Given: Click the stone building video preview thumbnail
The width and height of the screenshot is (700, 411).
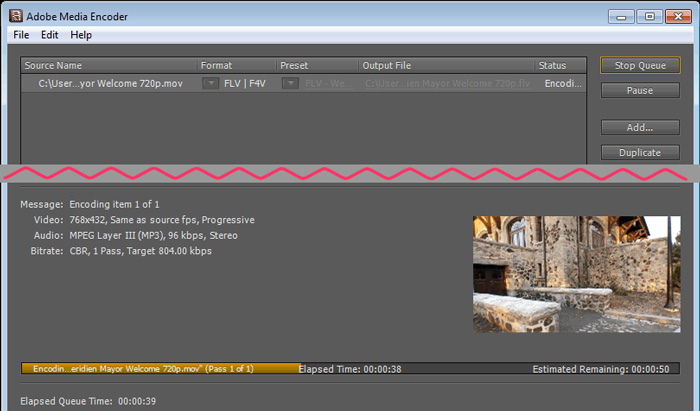Looking at the screenshot, I should click(576, 274).
